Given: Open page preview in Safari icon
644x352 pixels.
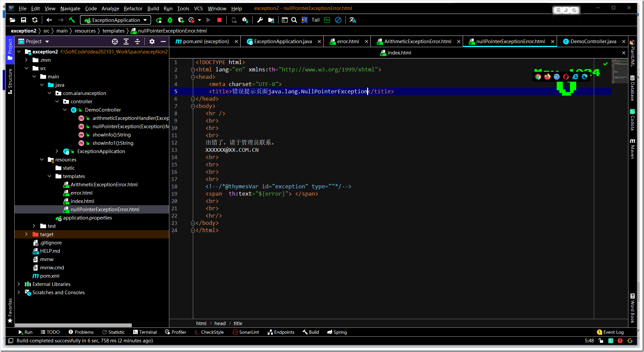Looking at the screenshot, I should 557,77.
